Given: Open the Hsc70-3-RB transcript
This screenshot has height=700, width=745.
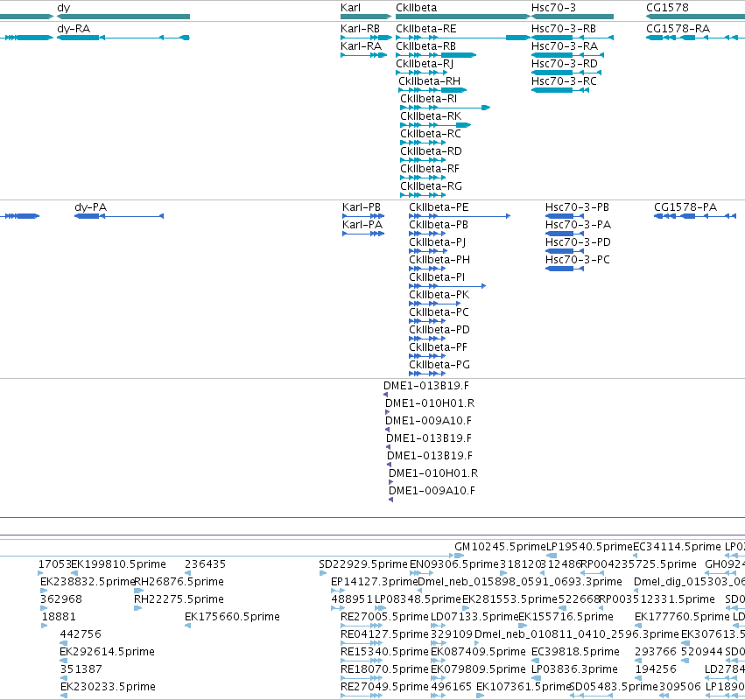Looking at the screenshot, I should [564, 29].
